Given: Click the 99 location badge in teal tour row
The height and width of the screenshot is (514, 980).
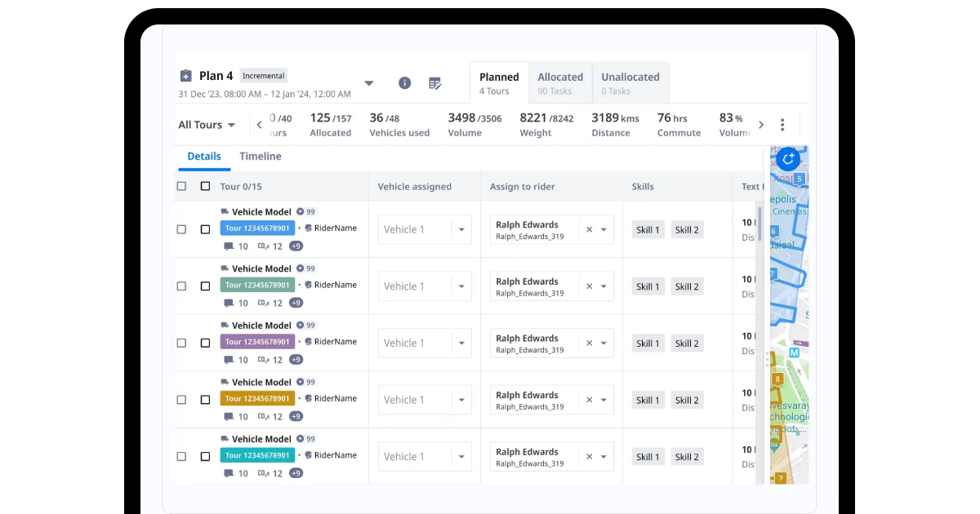Looking at the screenshot, I should (306, 439).
